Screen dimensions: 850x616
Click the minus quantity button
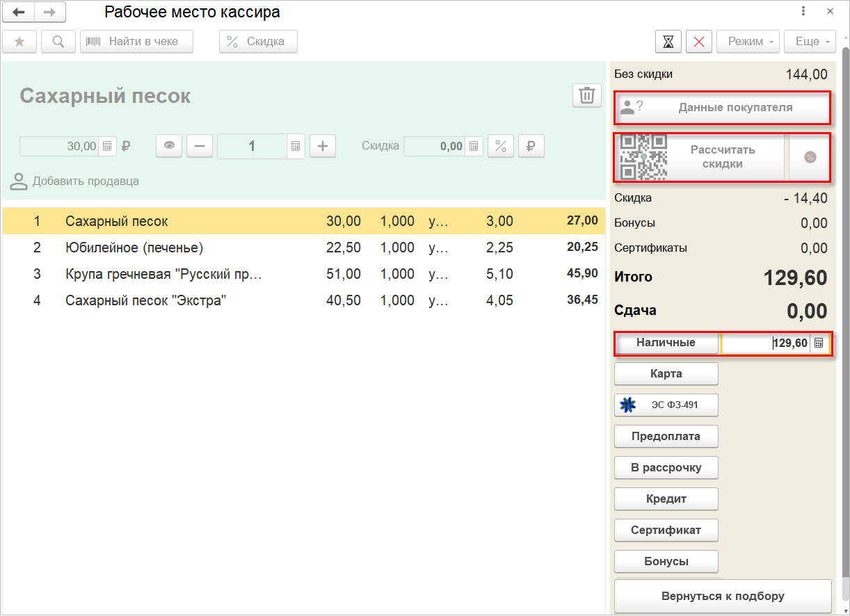pyautogui.click(x=200, y=146)
